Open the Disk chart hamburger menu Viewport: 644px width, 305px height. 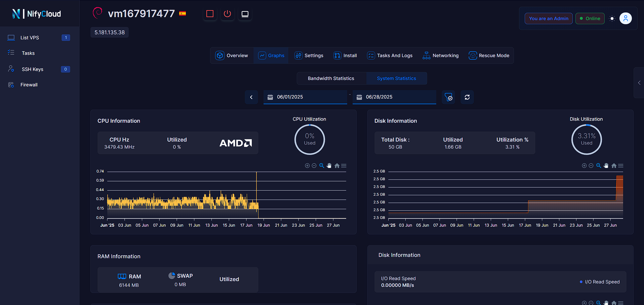[x=621, y=165]
